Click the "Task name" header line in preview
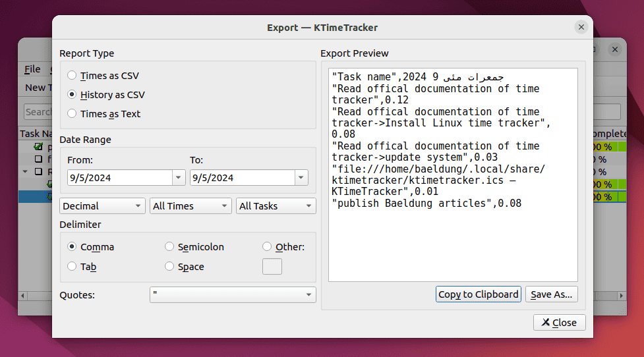The width and height of the screenshot is (644, 357). click(418, 76)
